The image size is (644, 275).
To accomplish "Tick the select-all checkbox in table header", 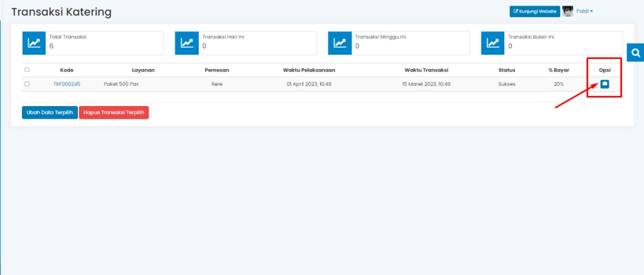I will (x=27, y=70).
